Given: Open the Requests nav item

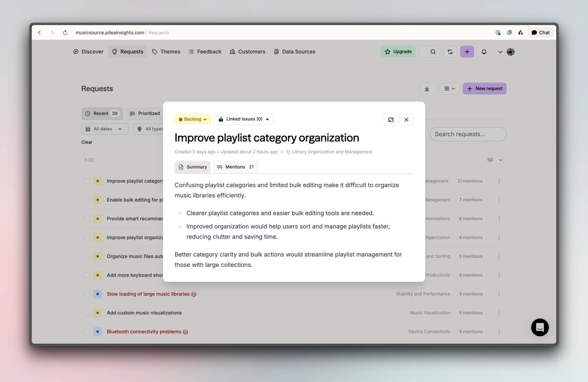Looking at the screenshot, I should pyautogui.click(x=127, y=51).
